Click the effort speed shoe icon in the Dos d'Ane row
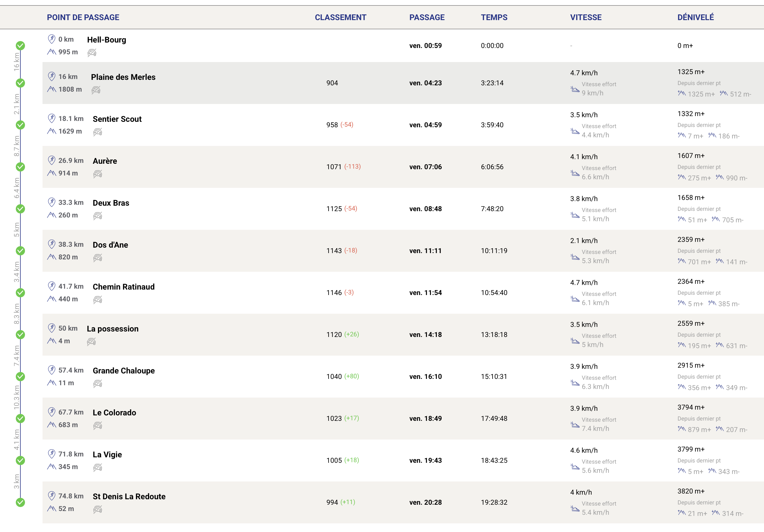Viewport: 764px width, 532px height. 575,257
